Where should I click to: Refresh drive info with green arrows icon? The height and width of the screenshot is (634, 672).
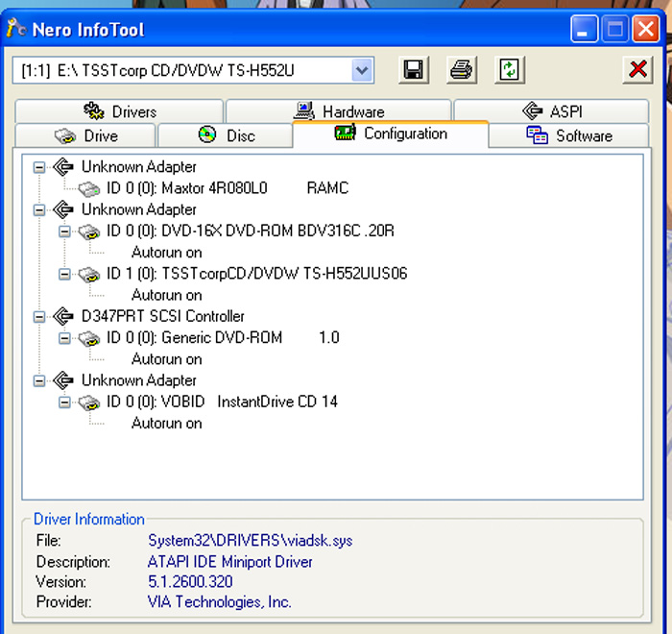click(510, 69)
